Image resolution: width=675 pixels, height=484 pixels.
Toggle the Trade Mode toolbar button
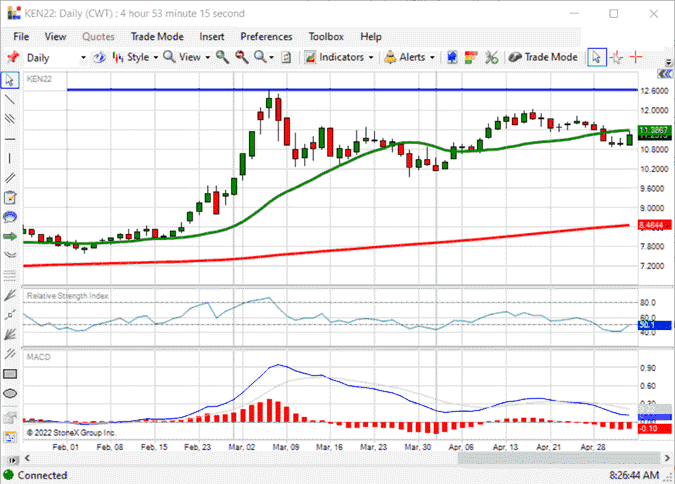(x=543, y=57)
